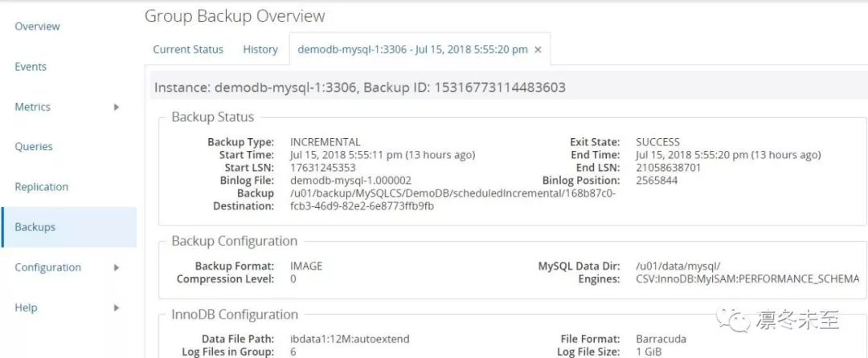Go to Events in sidebar
The height and width of the screenshot is (358, 868).
click(31, 67)
